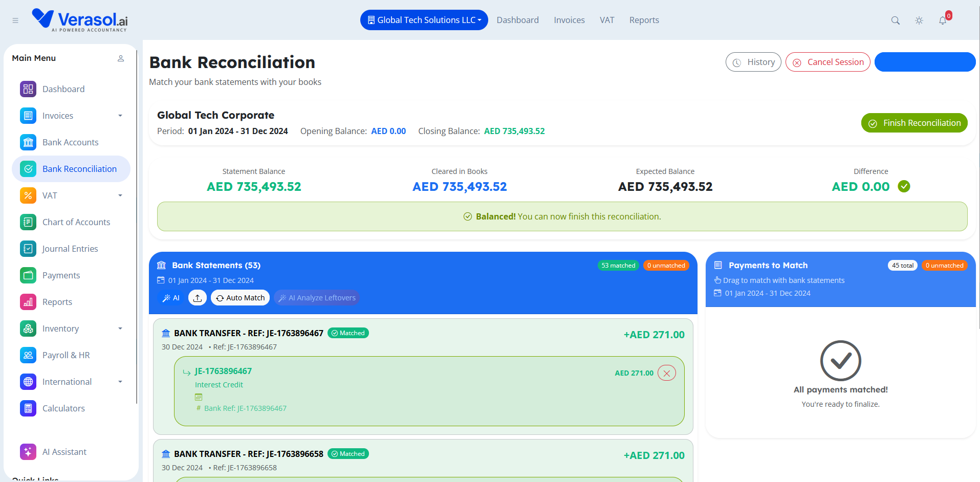Open Reports in the top navigation
The image size is (980, 482).
click(644, 20)
